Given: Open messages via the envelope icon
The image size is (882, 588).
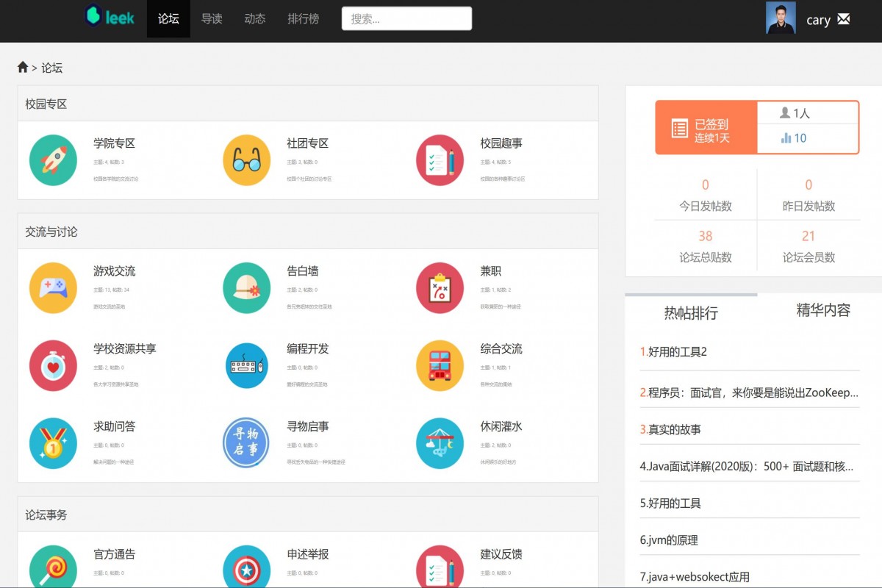Looking at the screenshot, I should click(x=844, y=20).
